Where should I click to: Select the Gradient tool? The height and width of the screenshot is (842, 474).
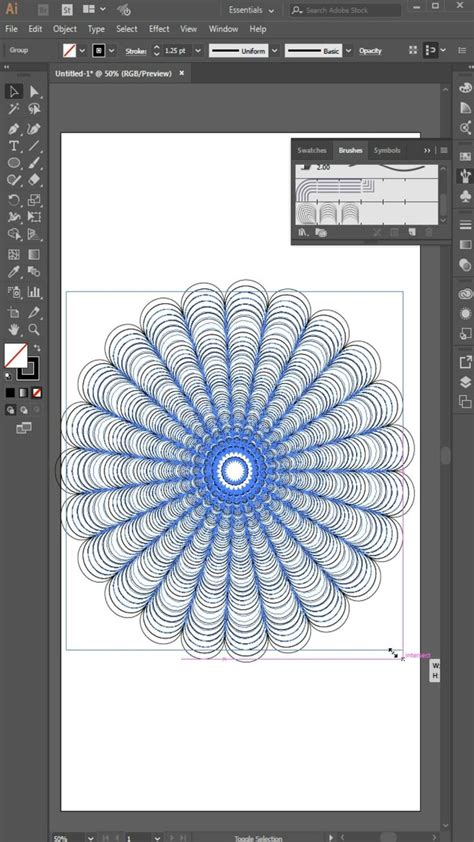(x=34, y=255)
